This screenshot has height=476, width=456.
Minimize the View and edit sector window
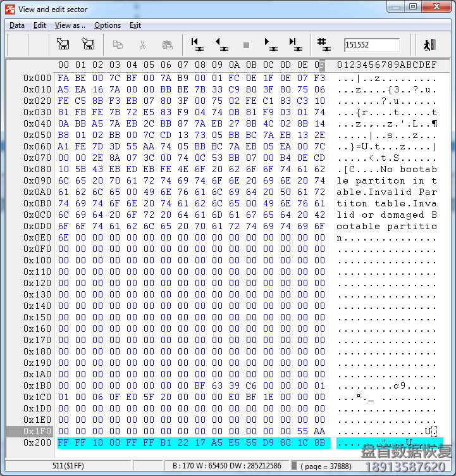pyautogui.click(x=396, y=7)
